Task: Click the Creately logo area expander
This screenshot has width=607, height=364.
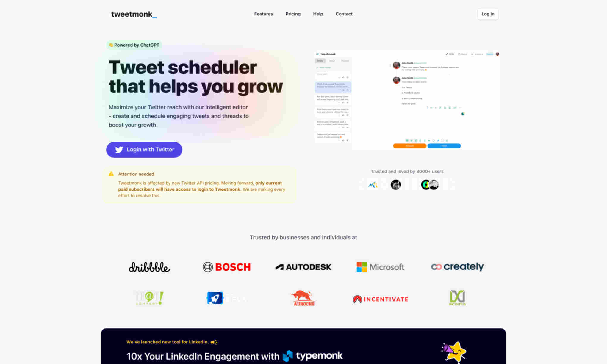Action: (x=457, y=266)
